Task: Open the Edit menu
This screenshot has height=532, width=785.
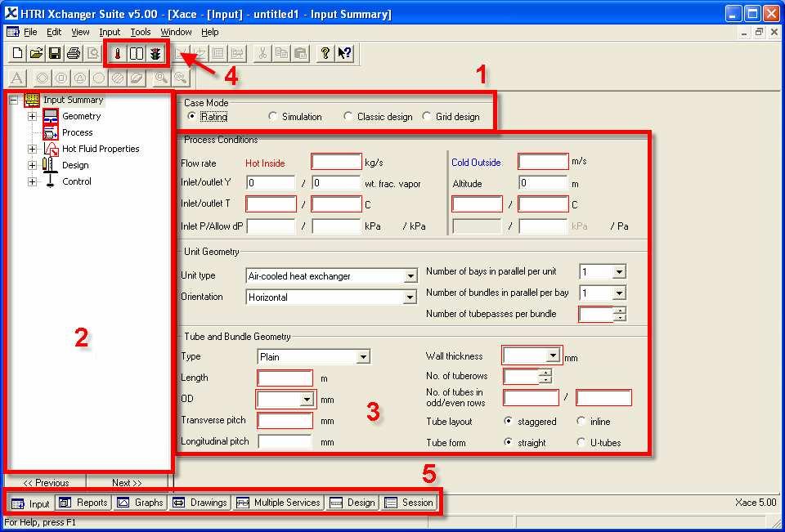Action: [54, 32]
